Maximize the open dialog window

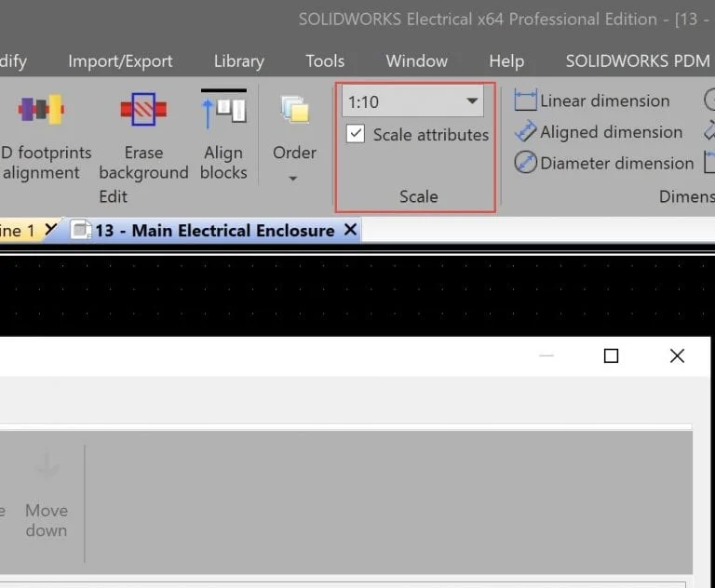click(x=611, y=355)
